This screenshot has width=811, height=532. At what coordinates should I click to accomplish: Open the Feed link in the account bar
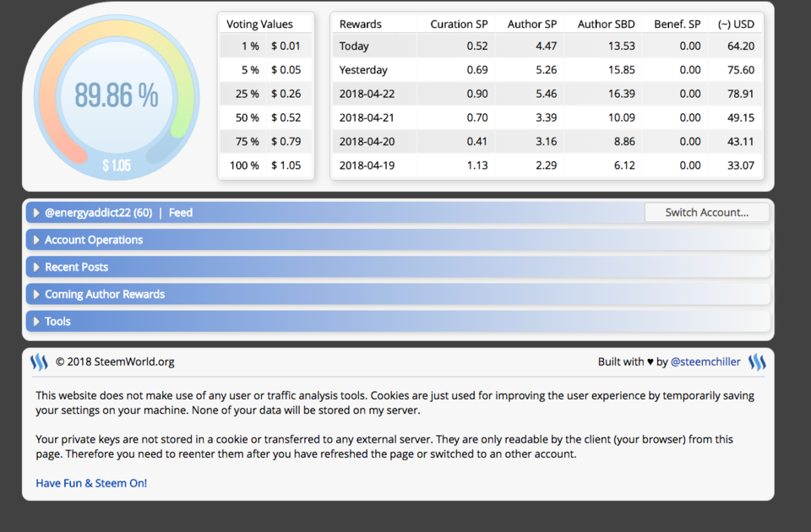pos(181,213)
